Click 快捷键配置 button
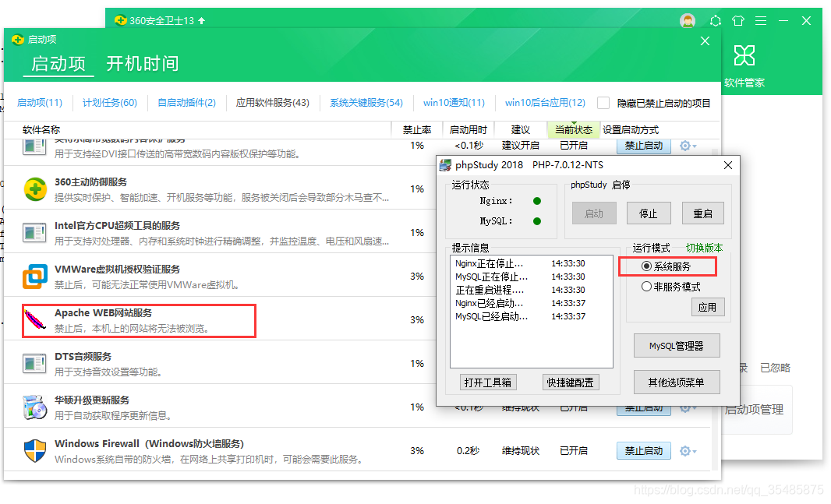 571,382
